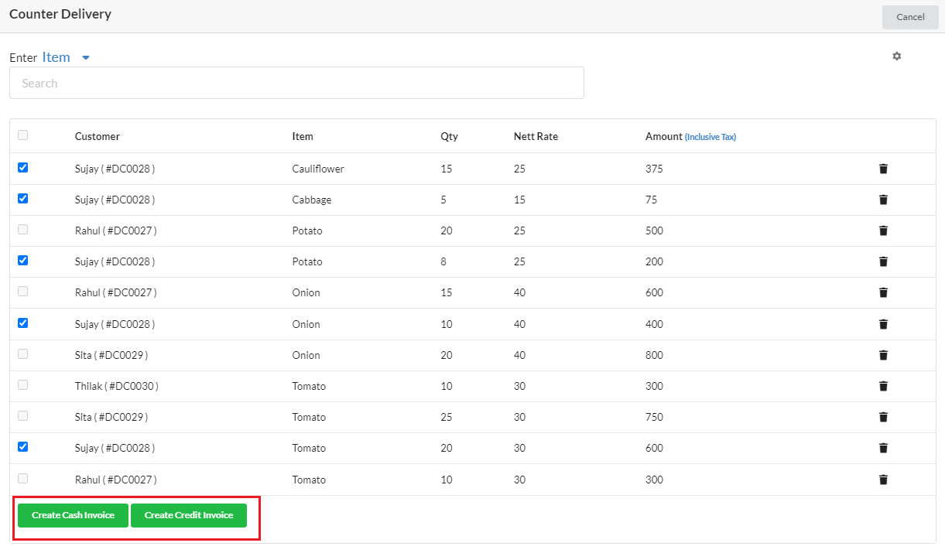Toggle the select-all header checkbox
The width and height of the screenshot is (945, 560).
23,135
